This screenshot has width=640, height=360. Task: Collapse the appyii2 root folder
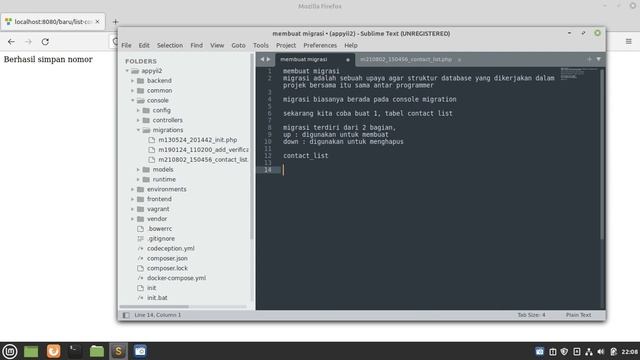127,71
